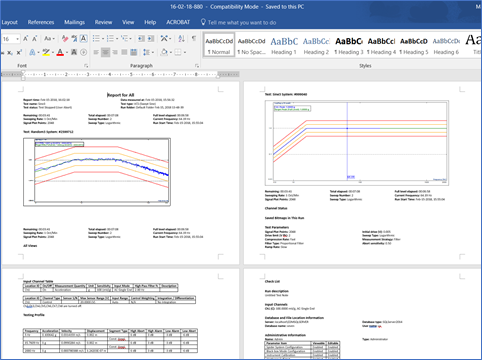This screenshot has height=360, width=482.
Task: Apply red font color
Action: (x=60, y=52)
